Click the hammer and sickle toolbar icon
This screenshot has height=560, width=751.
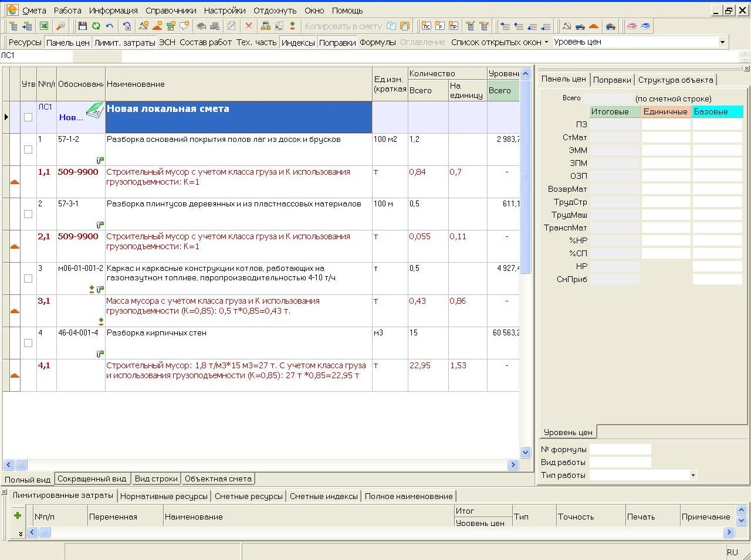pyautogui.click(x=566, y=26)
